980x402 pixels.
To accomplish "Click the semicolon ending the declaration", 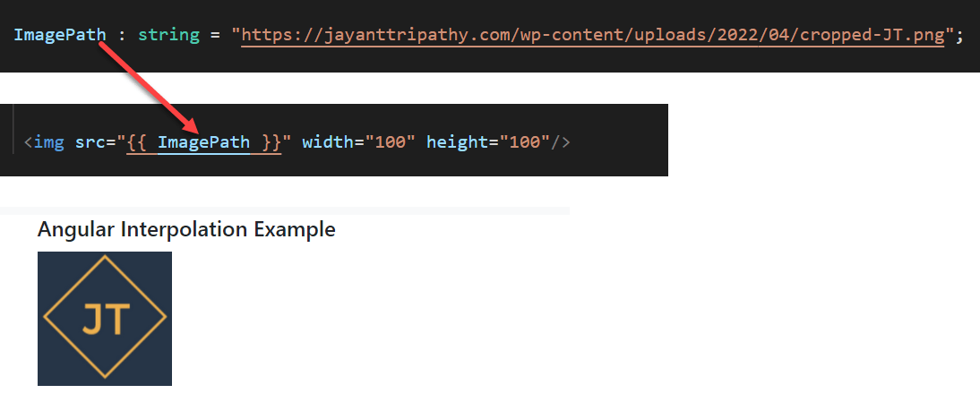I will tap(960, 36).
